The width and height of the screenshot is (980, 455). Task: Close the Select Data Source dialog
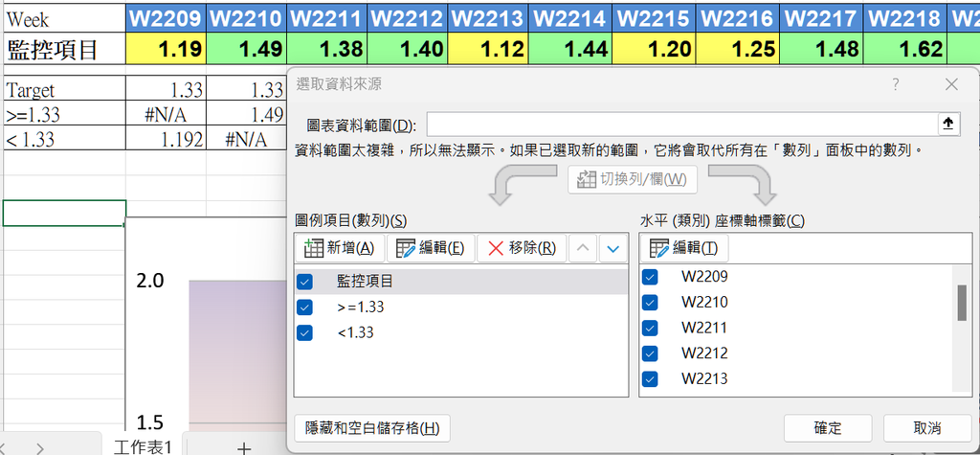click(951, 84)
